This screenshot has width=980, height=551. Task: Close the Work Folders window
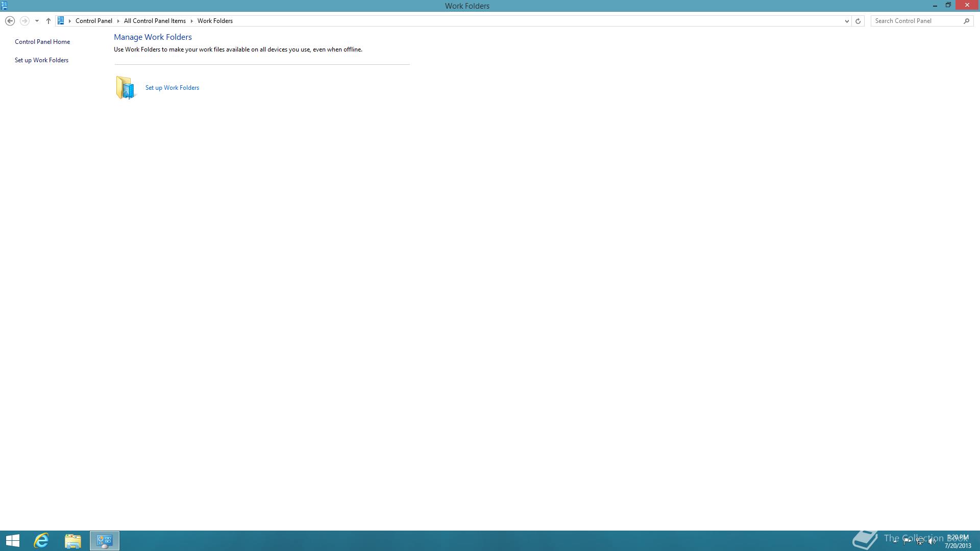(967, 5)
